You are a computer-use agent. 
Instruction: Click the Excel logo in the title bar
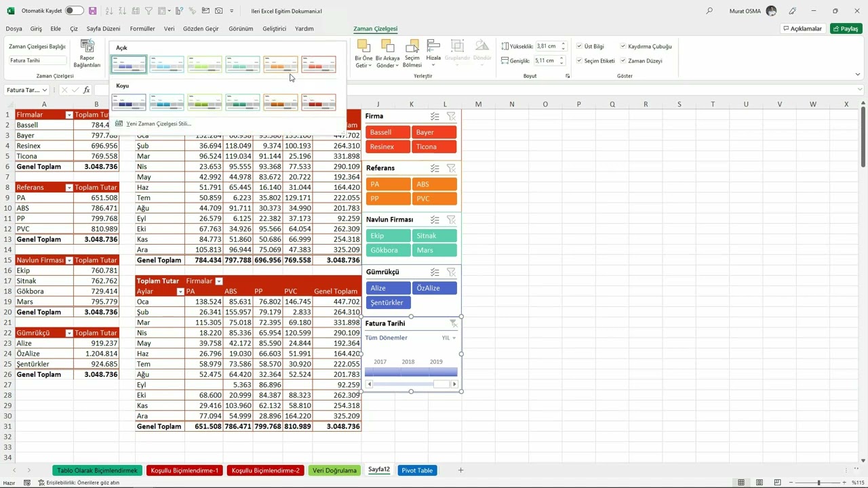[x=10, y=11]
